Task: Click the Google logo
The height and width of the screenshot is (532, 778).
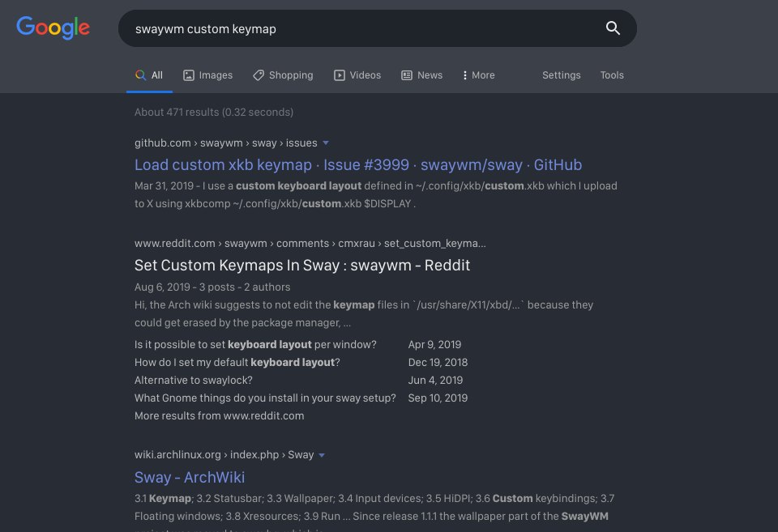Action: pyautogui.click(x=53, y=28)
